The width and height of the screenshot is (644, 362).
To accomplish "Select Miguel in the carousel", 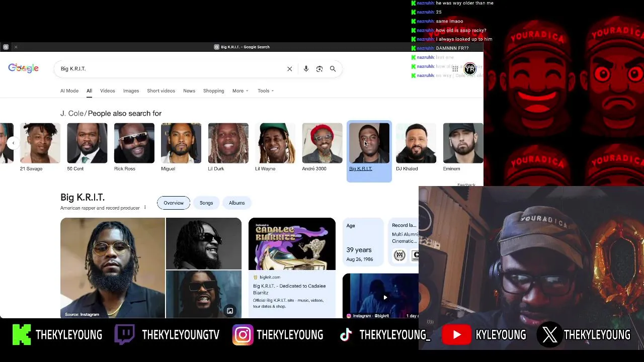I will point(181,147).
